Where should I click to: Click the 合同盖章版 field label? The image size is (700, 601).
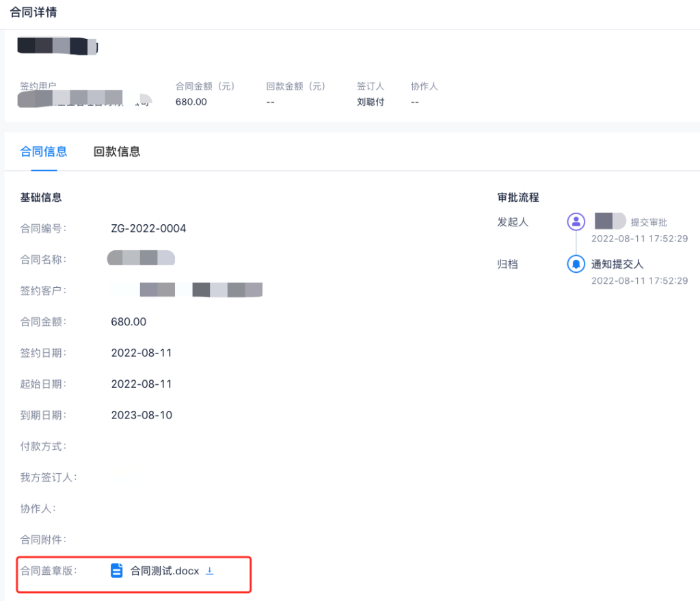[x=48, y=571]
